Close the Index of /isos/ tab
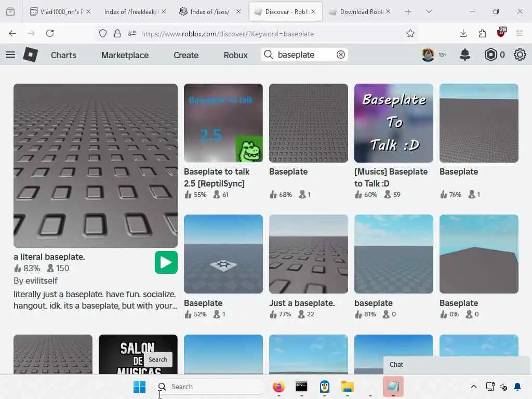 pos(238,11)
